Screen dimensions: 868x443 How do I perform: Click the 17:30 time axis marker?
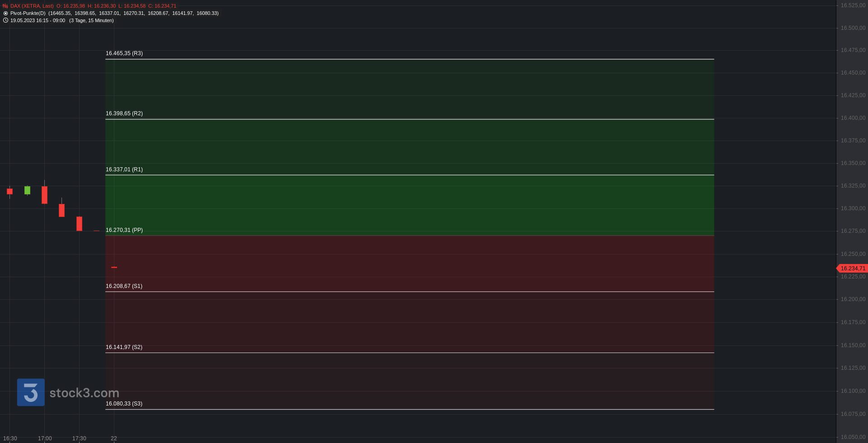tap(79, 438)
